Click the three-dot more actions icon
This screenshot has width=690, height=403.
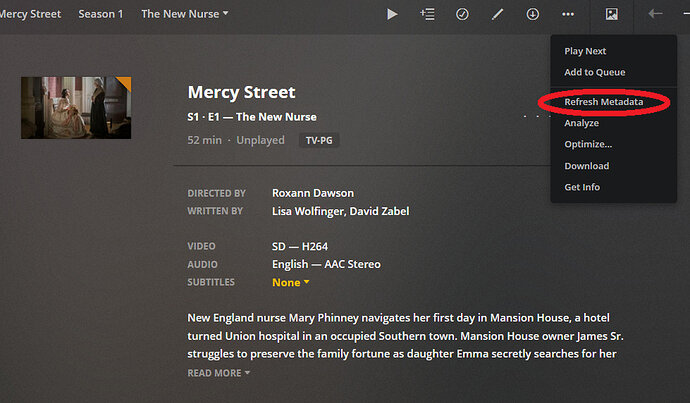pyautogui.click(x=568, y=14)
